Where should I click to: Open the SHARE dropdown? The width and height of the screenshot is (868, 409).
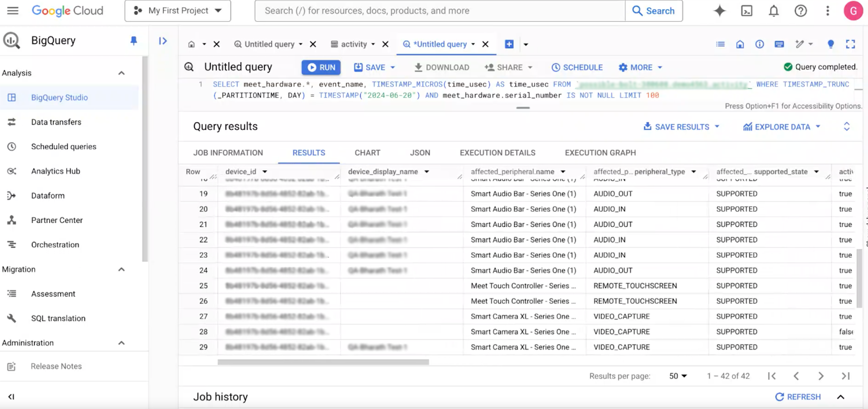509,67
